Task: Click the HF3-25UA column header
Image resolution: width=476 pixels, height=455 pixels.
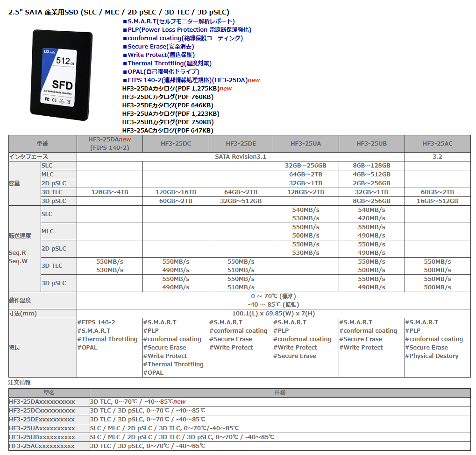Action: (305, 143)
